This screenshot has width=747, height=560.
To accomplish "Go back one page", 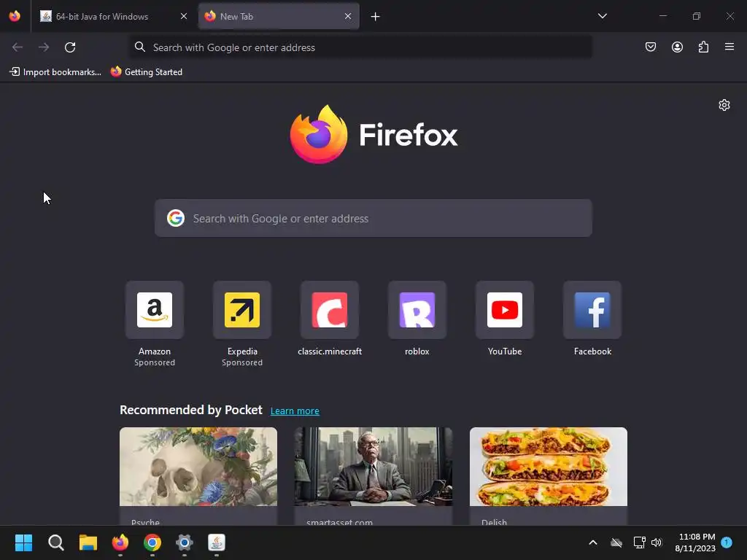I will [x=18, y=47].
